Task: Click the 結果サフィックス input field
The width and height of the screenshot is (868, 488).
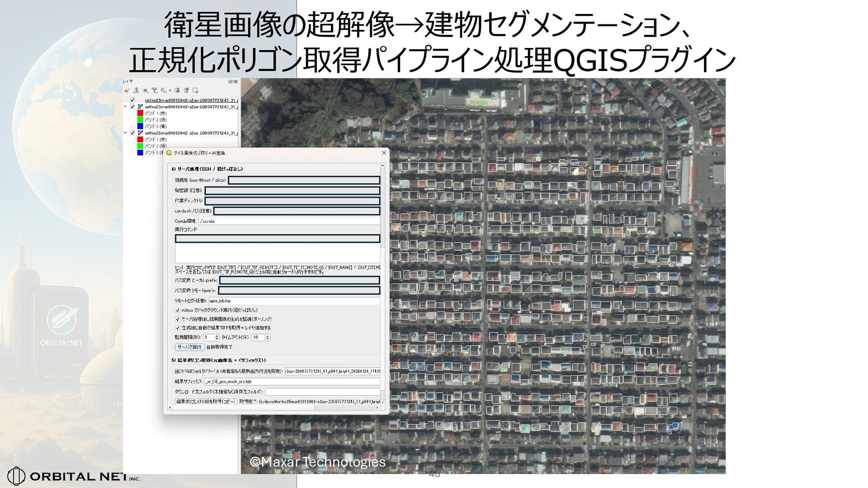Action: pyautogui.click(x=292, y=382)
